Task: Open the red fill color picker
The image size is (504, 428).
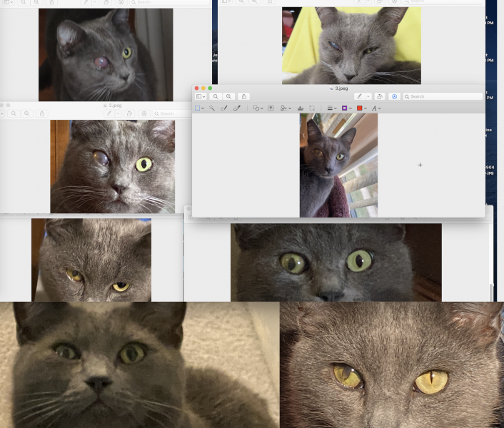Action: 361,108
